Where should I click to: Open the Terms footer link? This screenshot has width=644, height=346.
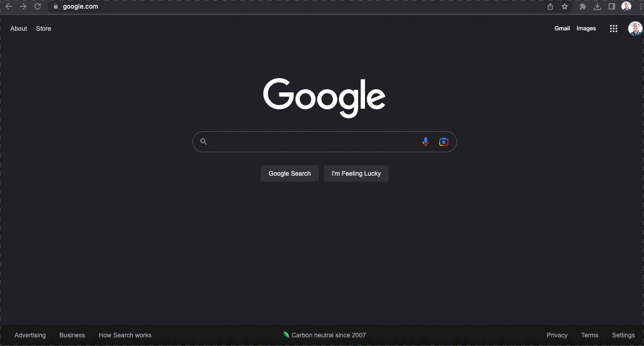[x=590, y=335]
